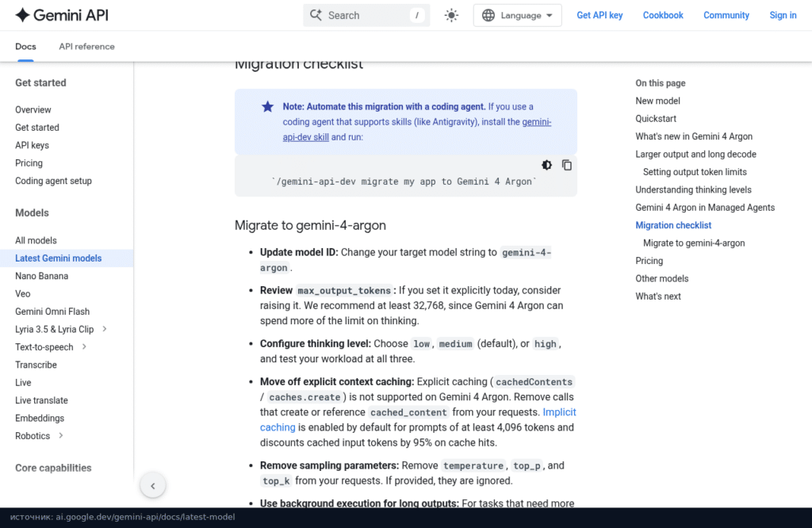Open Pricing in the left sidebar

[29, 163]
